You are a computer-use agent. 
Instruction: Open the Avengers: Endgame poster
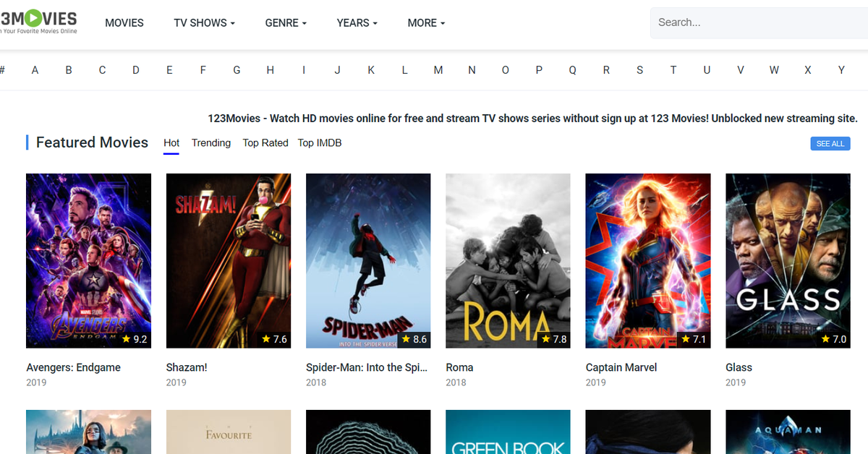pos(88,261)
